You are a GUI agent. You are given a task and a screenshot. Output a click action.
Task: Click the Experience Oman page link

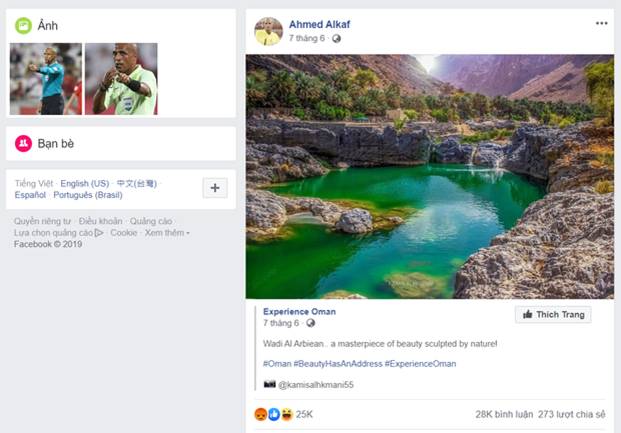pos(299,312)
